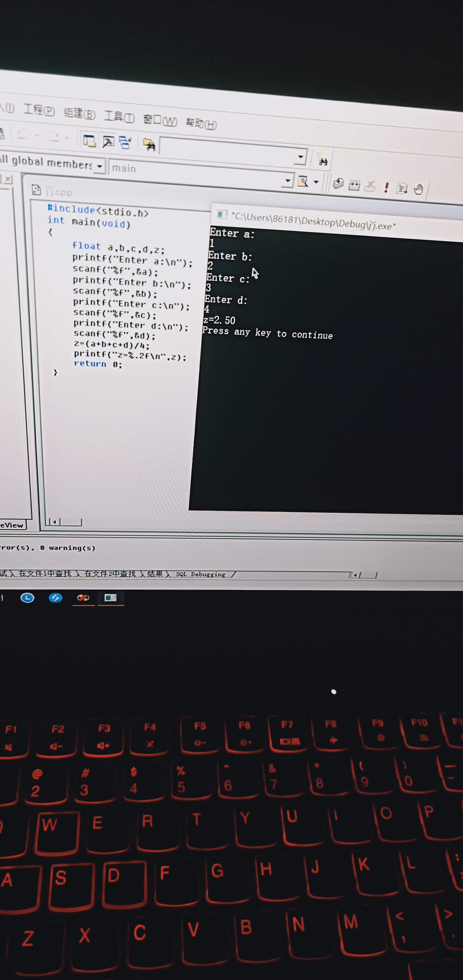Open the blue Sogou S taskbar icon
463x980 pixels.
pos(56,598)
